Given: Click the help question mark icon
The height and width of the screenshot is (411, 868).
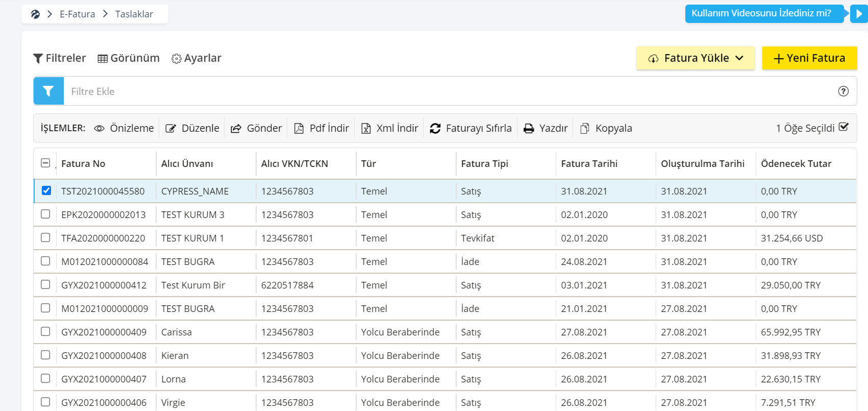Looking at the screenshot, I should (844, 91).
